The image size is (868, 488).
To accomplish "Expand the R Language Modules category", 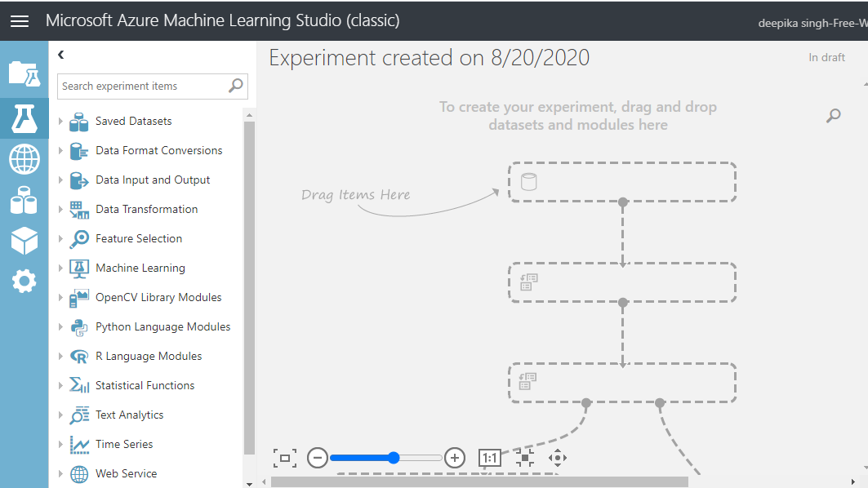I will [x=60, y=356].
